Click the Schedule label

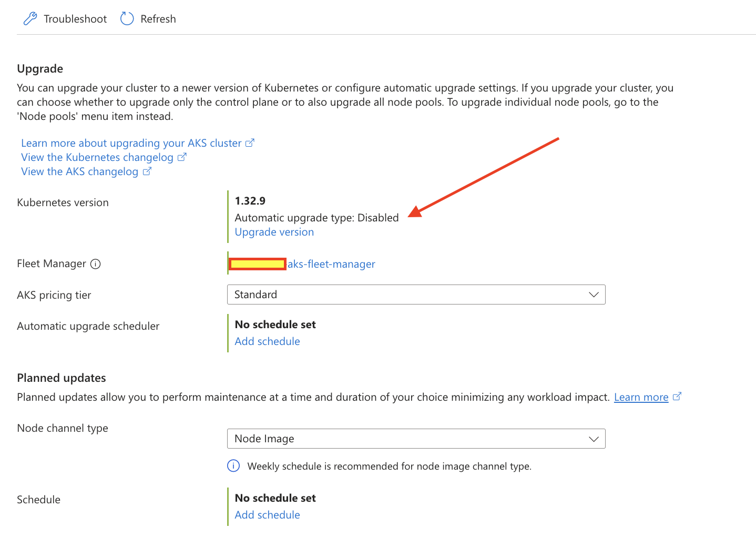(38, 500)
